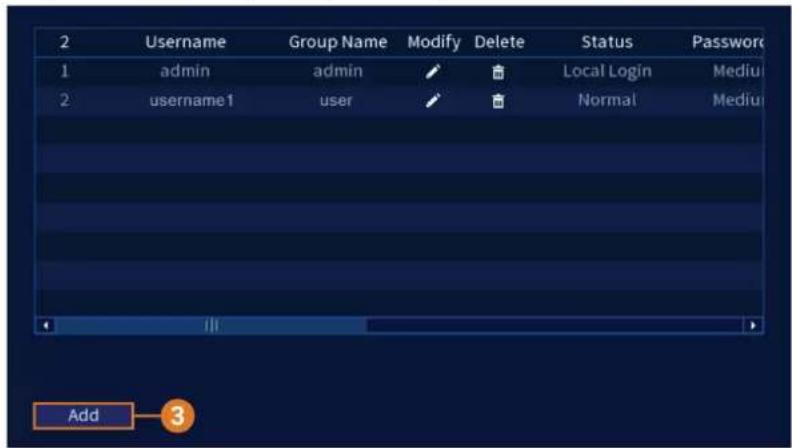792x448 pixels.
Task: Click the Normal status cell
Action: 607,100
